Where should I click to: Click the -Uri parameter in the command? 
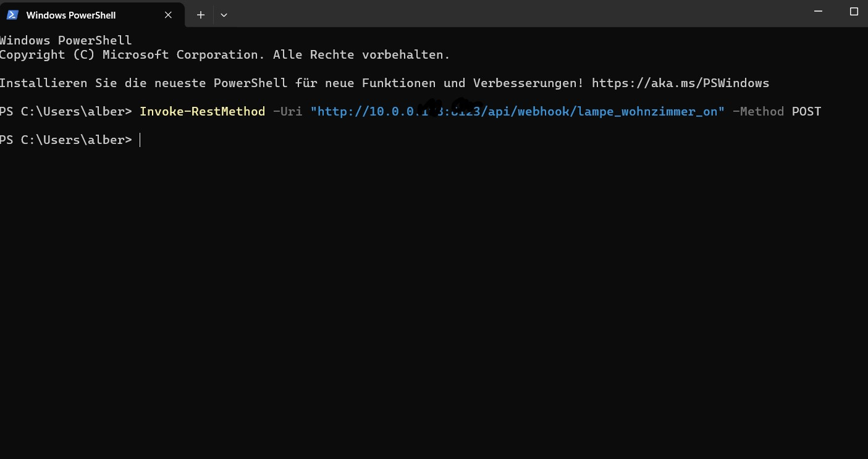click(287, 112)
